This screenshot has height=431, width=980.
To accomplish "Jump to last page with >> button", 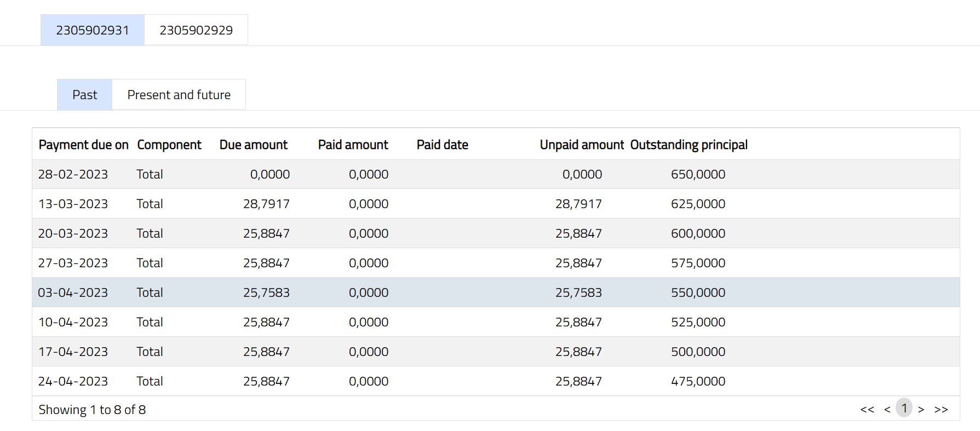I will tap(941, 409).
